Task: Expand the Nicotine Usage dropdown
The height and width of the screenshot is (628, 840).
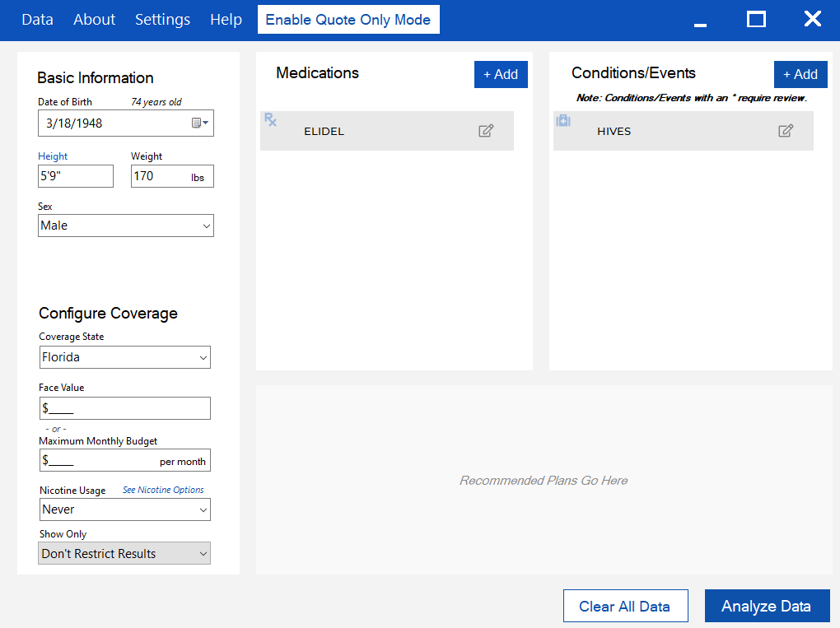Action: [x=124, y=509]
